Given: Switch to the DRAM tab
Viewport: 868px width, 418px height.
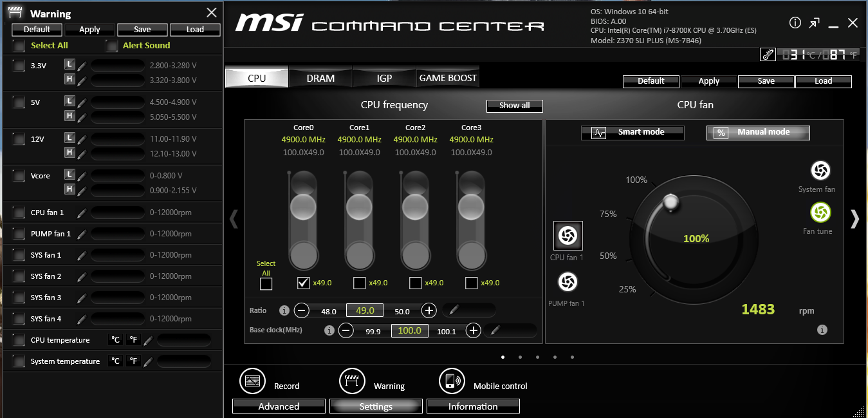Looking at the screenshot, I should click(320, 78).
